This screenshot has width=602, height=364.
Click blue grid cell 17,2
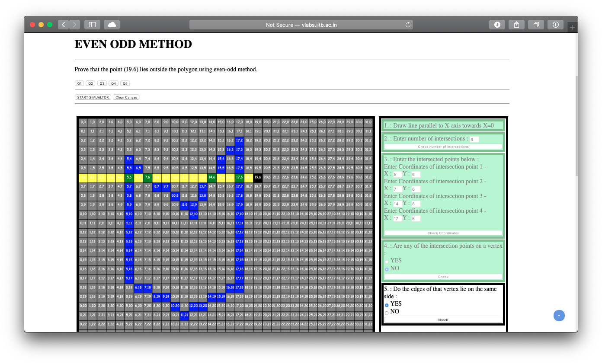point(240,140)
